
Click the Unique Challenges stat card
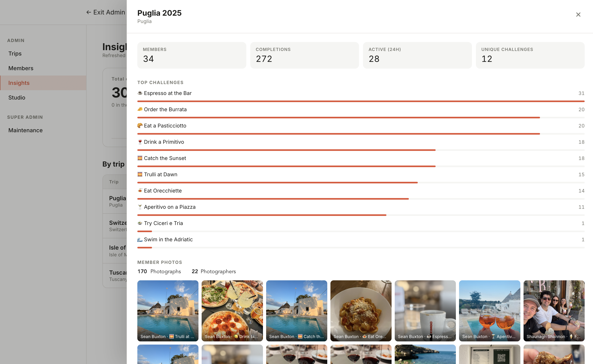click(530, 55)
